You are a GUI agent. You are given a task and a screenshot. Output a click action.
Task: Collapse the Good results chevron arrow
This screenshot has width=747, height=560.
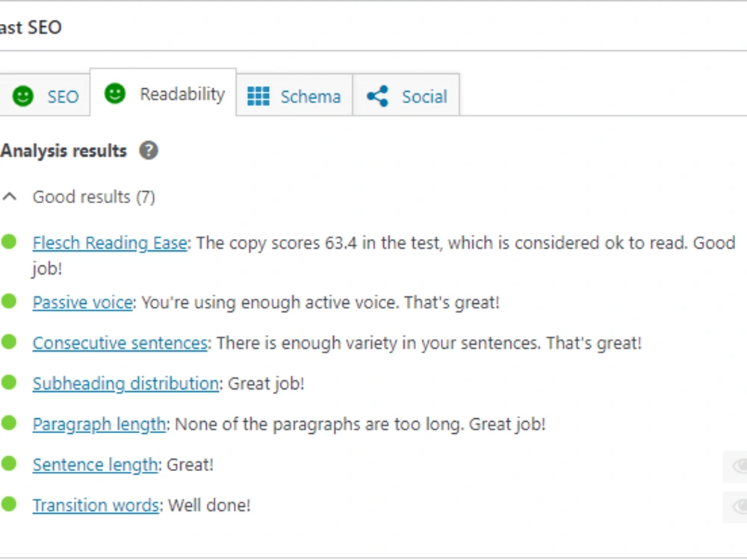(10, 196)
